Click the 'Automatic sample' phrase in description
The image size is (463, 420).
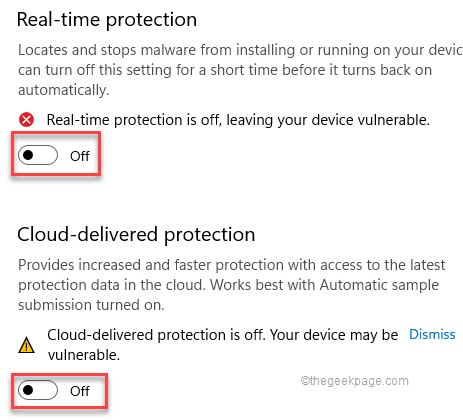pyautogui.click(x=379, y=285)
